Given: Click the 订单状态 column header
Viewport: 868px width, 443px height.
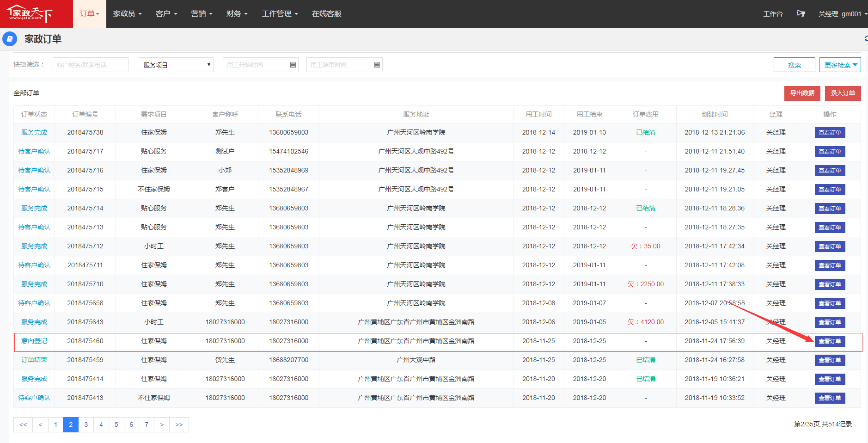Looking at the screenshot, I should [x=34, y=114].
